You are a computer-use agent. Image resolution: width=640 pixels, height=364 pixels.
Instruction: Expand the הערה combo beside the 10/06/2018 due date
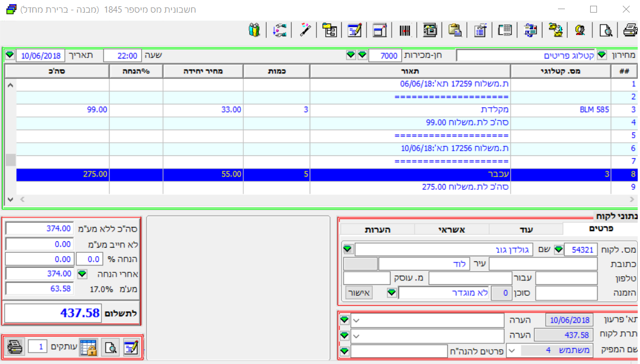tap(356, 320)
